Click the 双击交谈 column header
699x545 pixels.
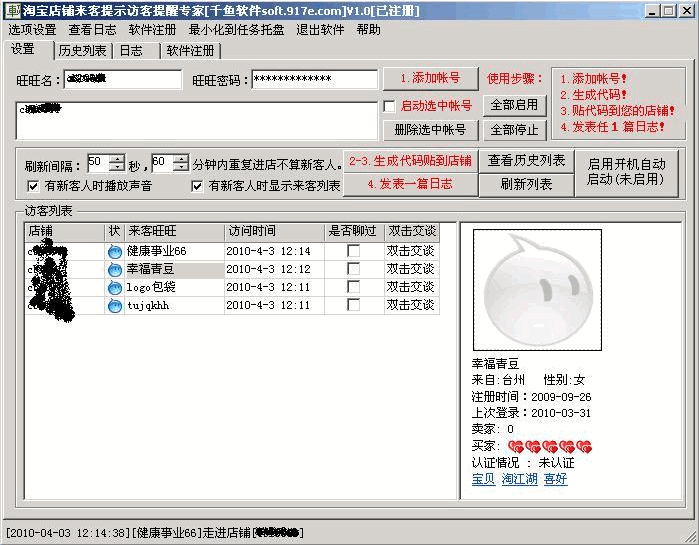click(412, 232)
